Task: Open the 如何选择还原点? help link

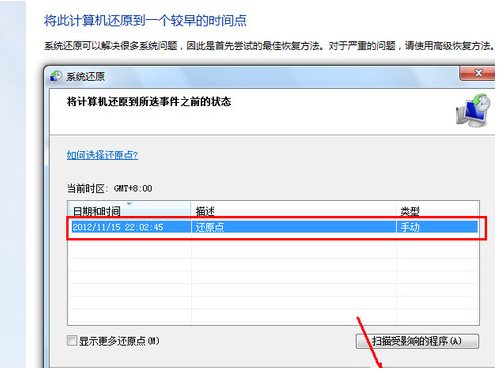Action: (102, 155)
